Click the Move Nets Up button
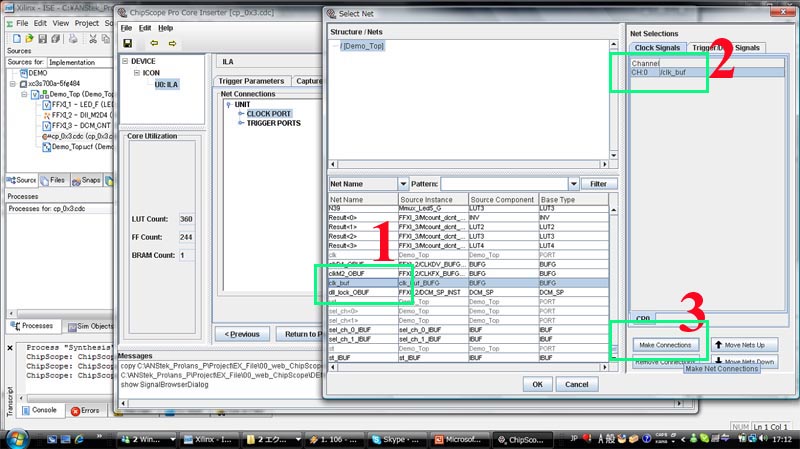This screenshot has width=800, height=449. tap(744, 345)
